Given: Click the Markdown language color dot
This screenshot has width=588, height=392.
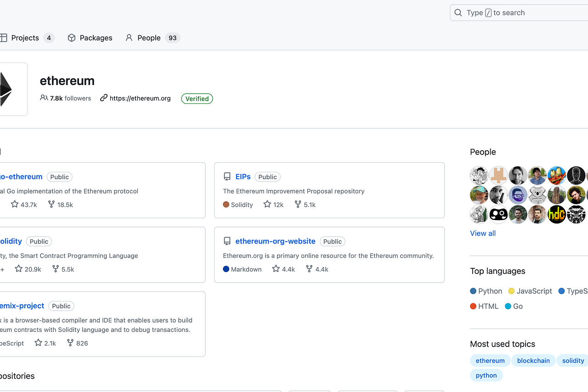Looking at the screenshot, I should click(226, 269).
